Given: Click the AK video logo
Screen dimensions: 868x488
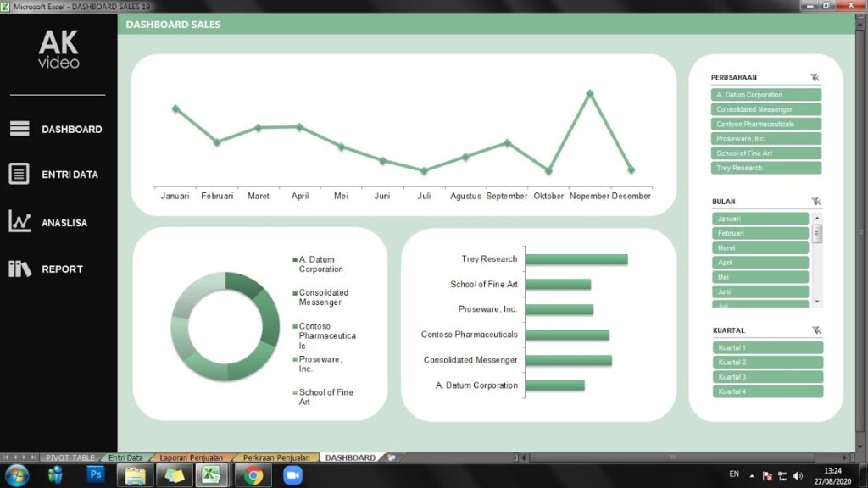Looking at the screenshot, I should (58, 50).
